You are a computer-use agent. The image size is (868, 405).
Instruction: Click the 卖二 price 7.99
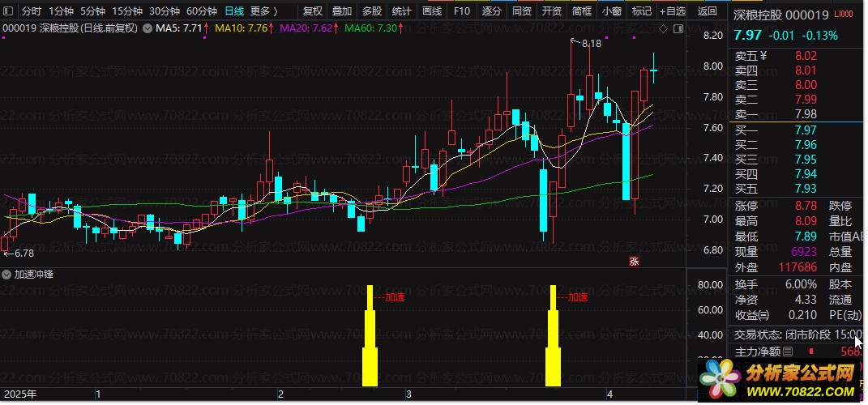[806, 100]
